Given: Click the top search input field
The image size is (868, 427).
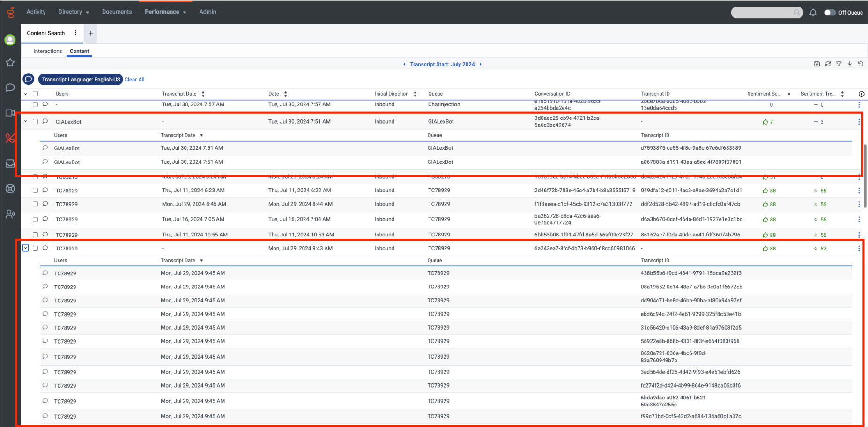Looking at the screenshot, I should 762,13.
